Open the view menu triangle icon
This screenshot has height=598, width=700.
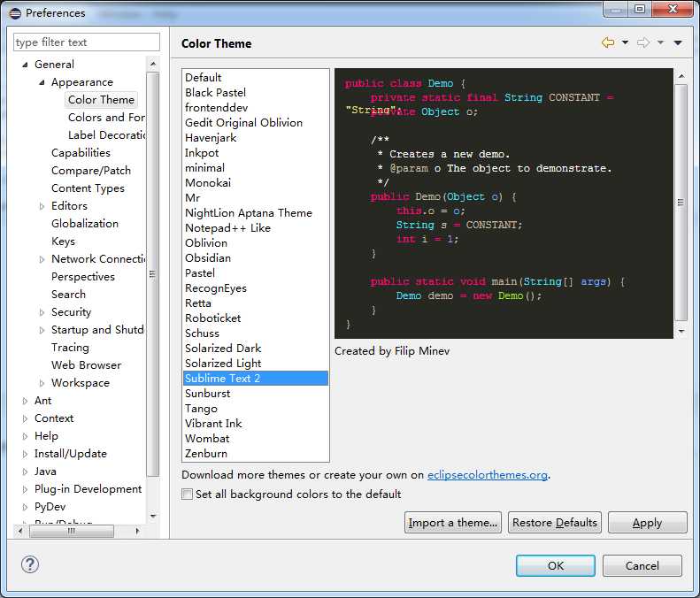click(678, 42)
